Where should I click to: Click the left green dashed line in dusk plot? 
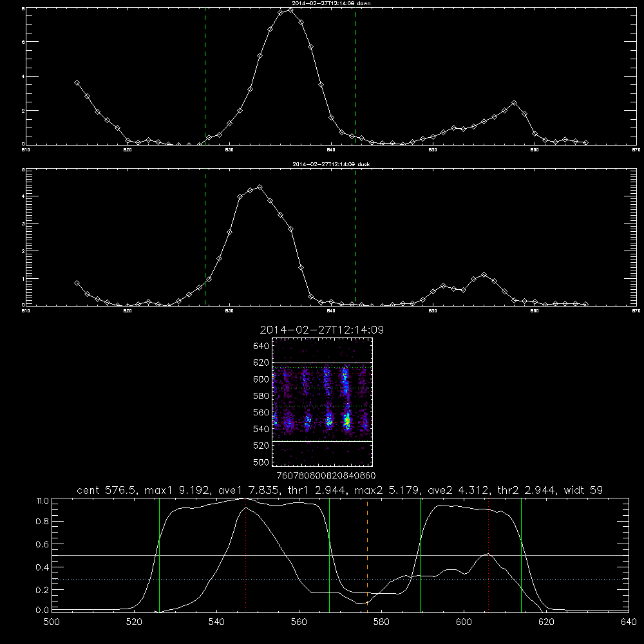(x=205, y=237)
